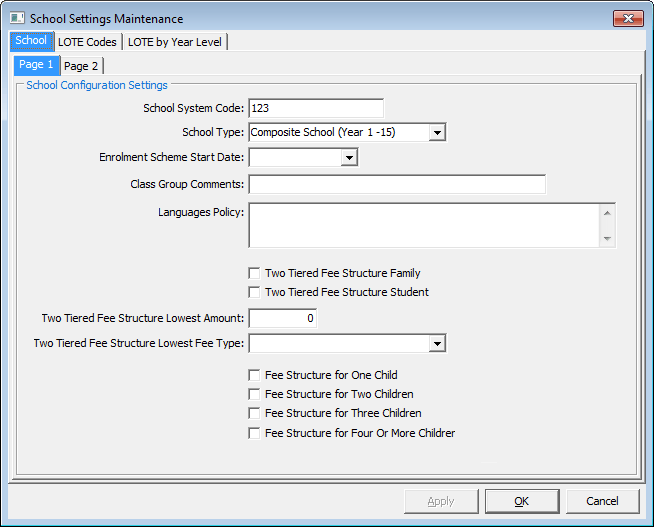Open the LOTE Codes tab
This screenshot has height=527, width=654.
point(88,42)
